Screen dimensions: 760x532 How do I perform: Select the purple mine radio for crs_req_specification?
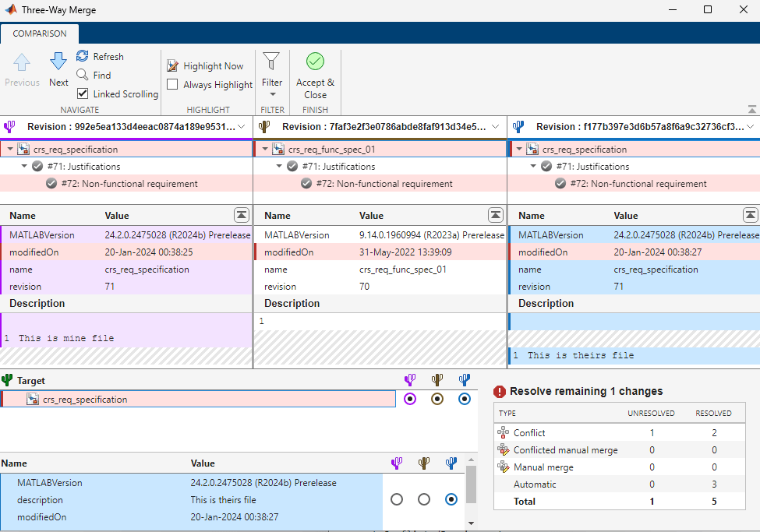[x=411, y=399]
